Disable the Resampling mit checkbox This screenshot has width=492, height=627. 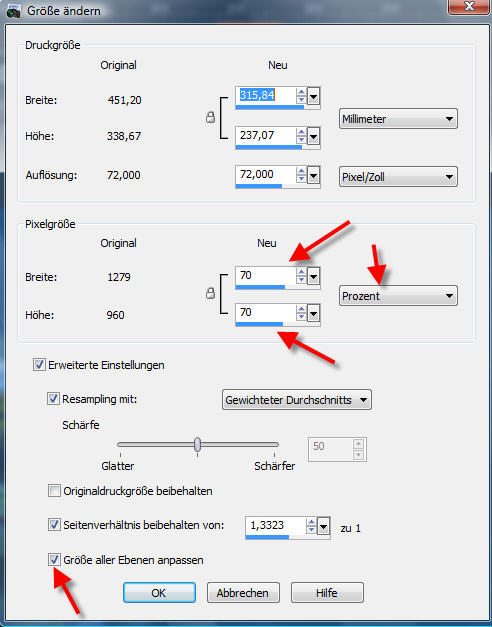click(x=53, y=399)
